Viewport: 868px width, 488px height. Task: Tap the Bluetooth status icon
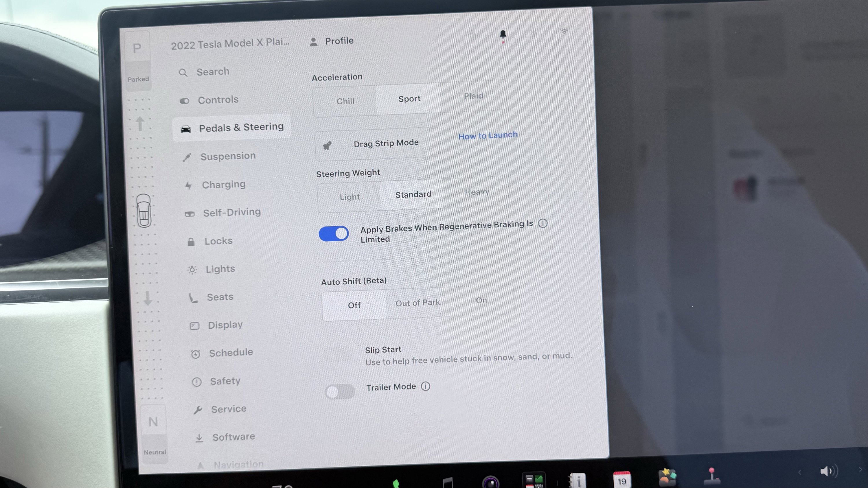[x=534, y=32]
